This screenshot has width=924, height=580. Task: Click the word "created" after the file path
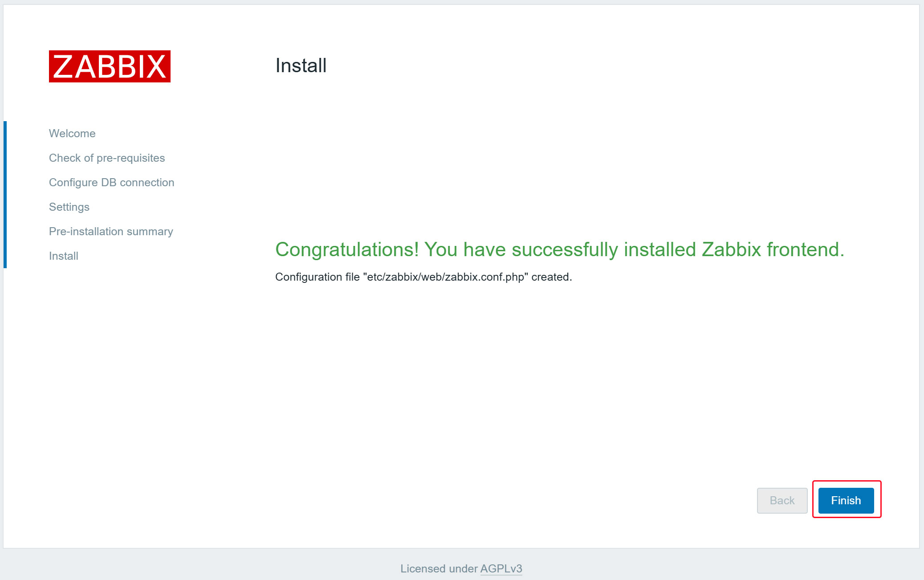pyautogui.click(x=550, y=277)
